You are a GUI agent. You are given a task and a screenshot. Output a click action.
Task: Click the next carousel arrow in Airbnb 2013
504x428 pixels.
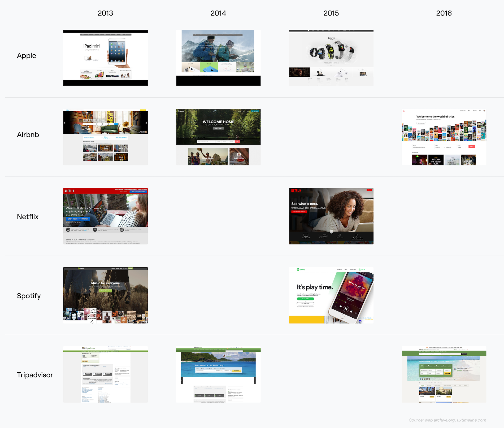(146, 123)
